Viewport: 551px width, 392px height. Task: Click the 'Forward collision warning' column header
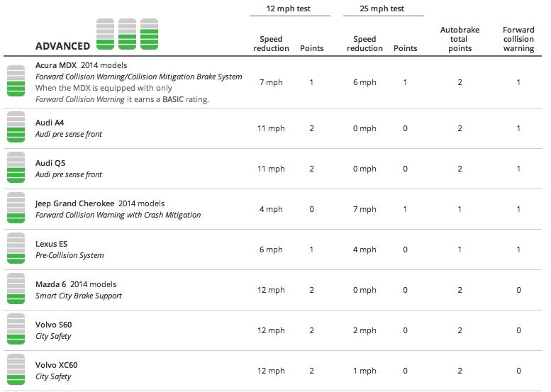click(x=518, y=39)
